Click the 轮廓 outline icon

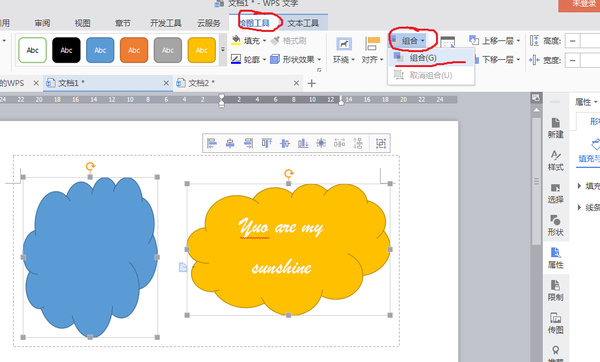236,59
